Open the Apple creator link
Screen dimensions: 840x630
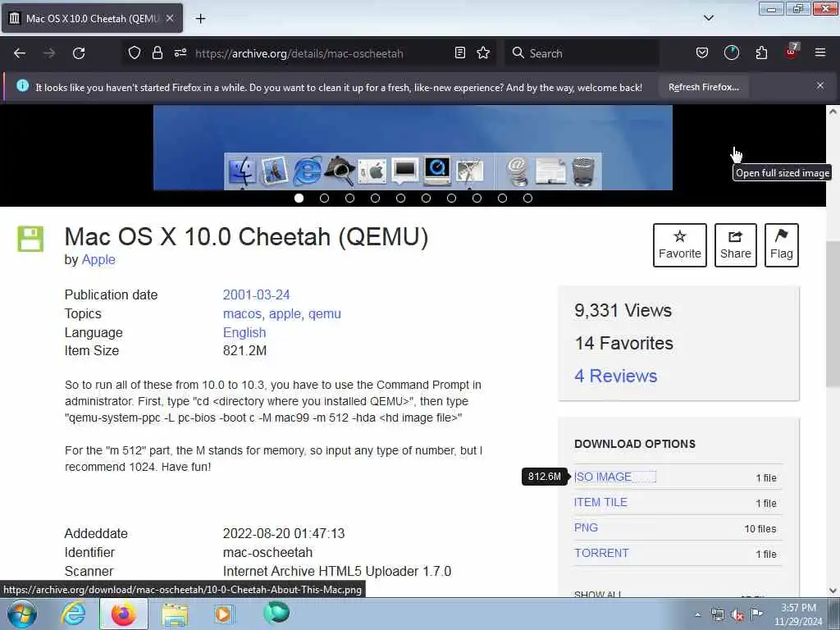point(98,259)
